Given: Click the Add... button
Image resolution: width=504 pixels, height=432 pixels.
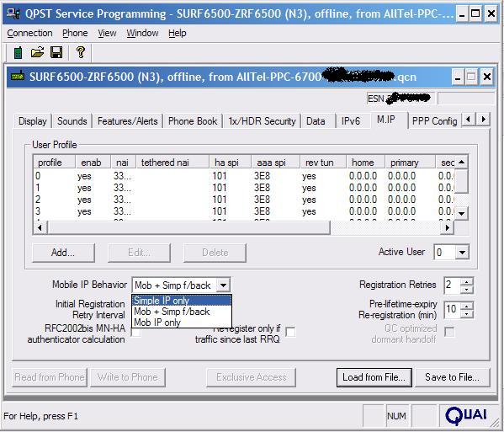Looking at the screenshot, I should coord(63,253).
